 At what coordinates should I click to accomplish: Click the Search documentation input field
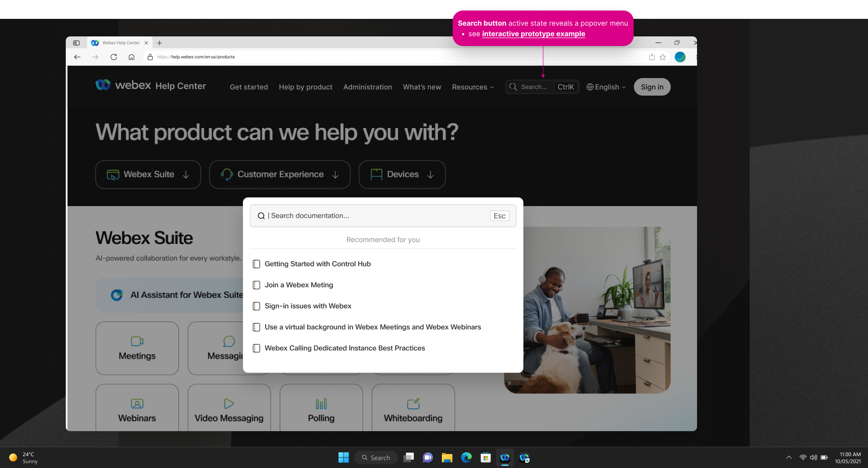point(377,216)
